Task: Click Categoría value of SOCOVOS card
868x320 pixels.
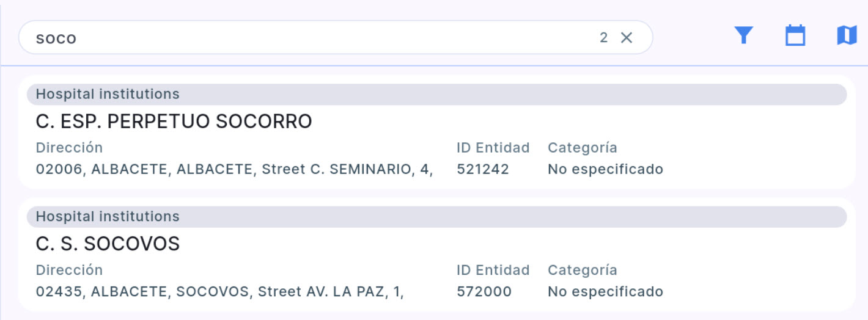Action: [x=605, y=292]
